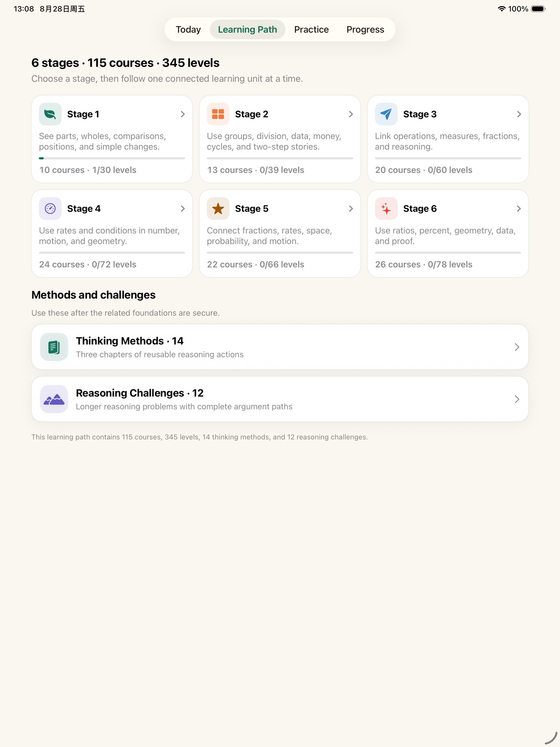This screenshot has height=747, width=560.
Task: Click the green Thinking Methods document icon
Action: (x=54, y=347)
